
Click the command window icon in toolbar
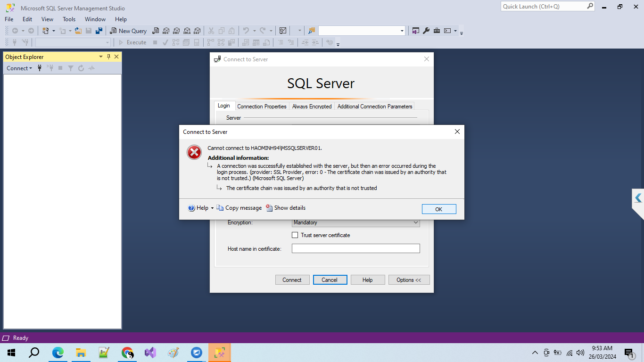coord(447,31)
